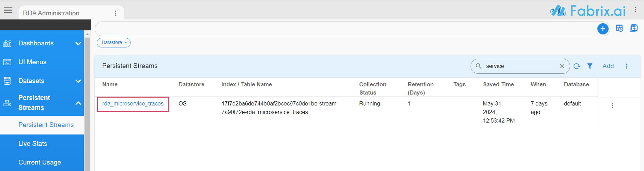Go to Current Usage sidebar item

(x=40, y=162)
